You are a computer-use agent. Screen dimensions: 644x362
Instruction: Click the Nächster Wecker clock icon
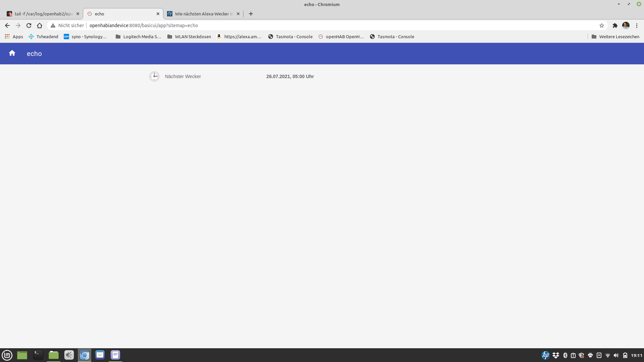pyautogui.click(x=154, y=76)
